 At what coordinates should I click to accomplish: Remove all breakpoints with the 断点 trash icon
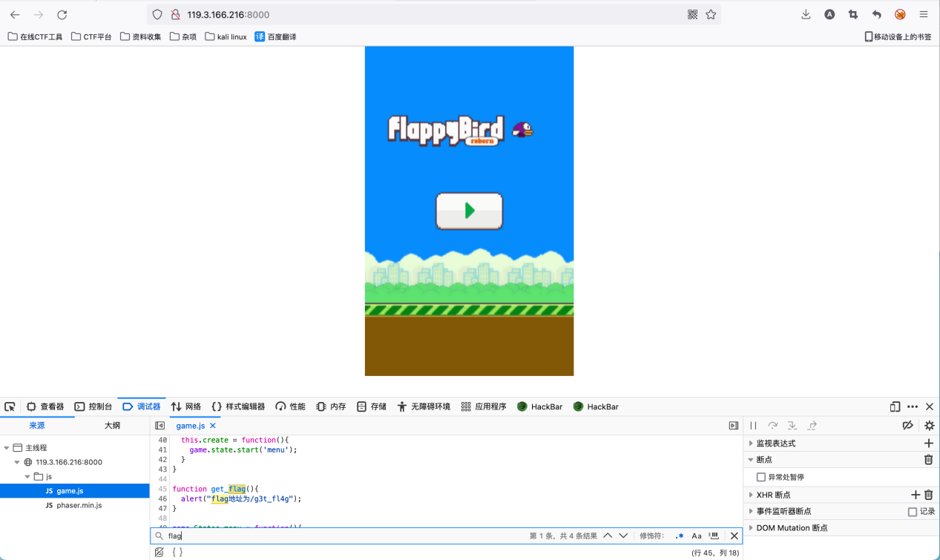pos(928,460)
